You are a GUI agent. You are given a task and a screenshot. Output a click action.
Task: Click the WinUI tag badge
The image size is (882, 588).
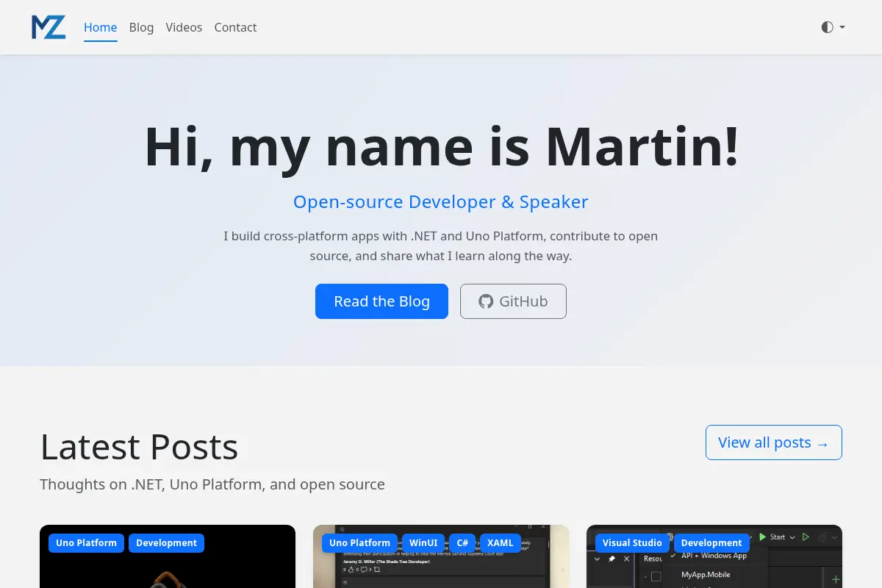tap(423, 543)
